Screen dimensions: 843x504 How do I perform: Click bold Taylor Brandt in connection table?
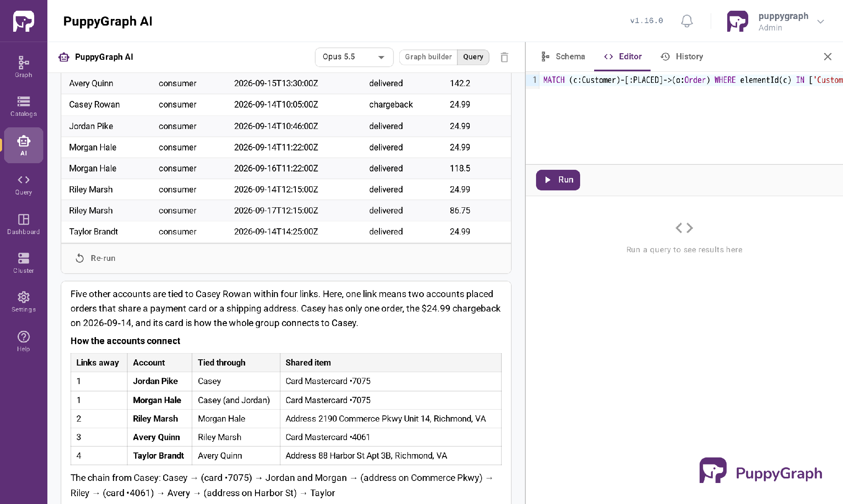point(158,456)
